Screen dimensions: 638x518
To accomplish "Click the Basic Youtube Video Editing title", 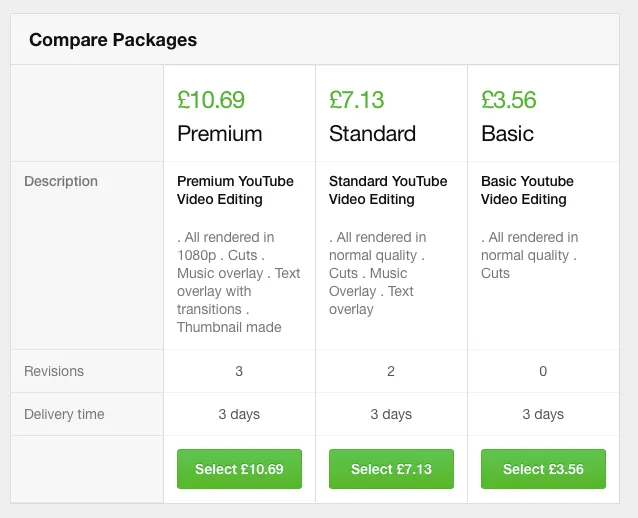I will [x=527, y=190].
